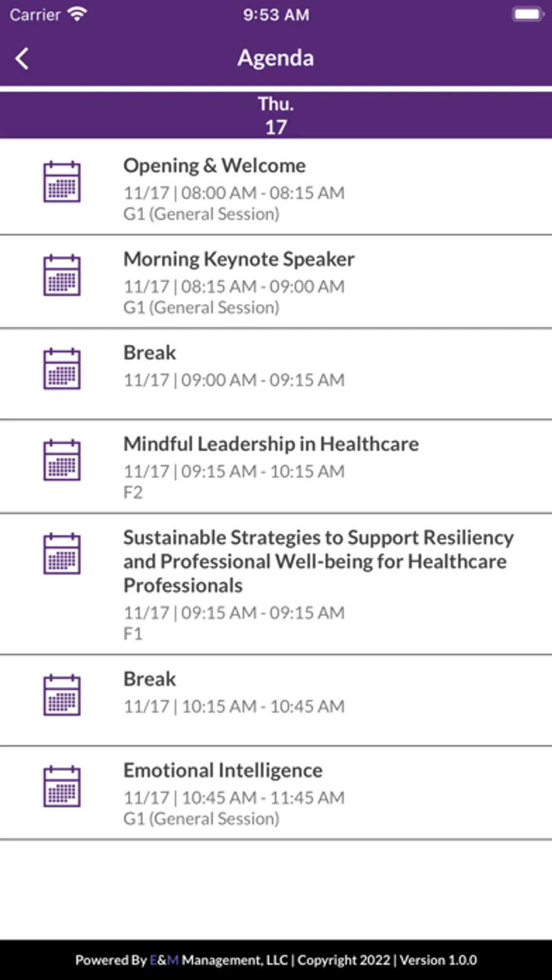Viewport: 552px width, 980px height.
Task: Select the Sustainable Strategies session title
Action: [x=318, y=561]
